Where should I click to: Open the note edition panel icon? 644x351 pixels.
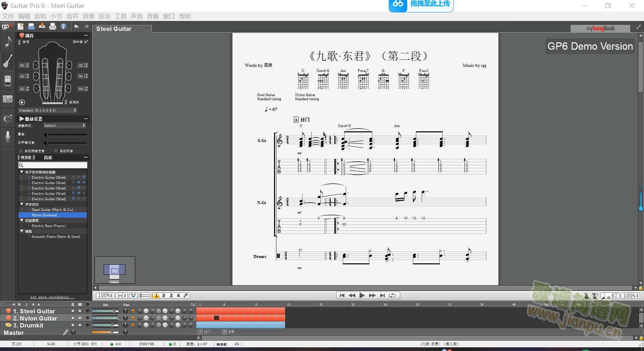(x=8, y=42)
